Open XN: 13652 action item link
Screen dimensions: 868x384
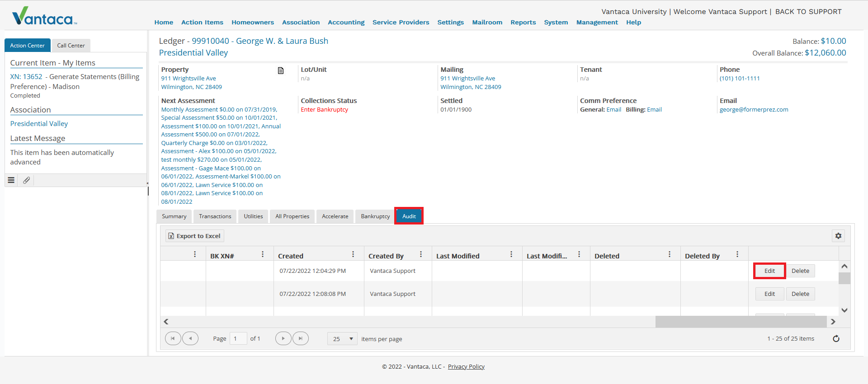[x=26, y=77]
